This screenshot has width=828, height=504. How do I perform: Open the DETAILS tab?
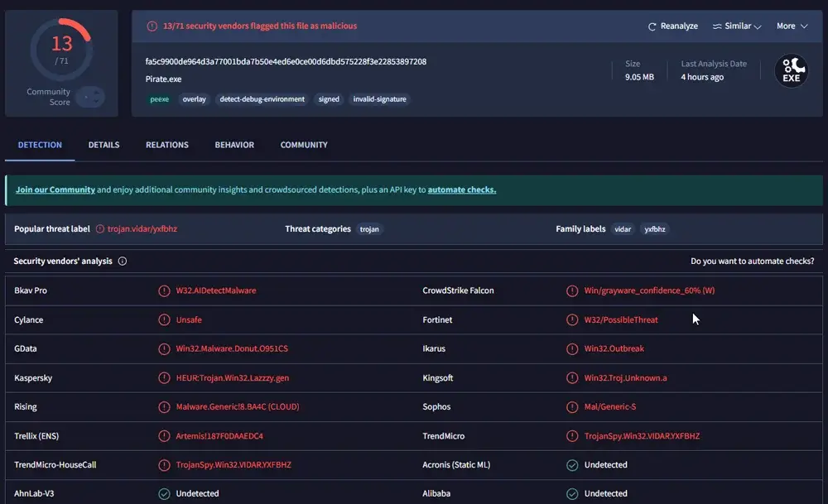[103, 145]
